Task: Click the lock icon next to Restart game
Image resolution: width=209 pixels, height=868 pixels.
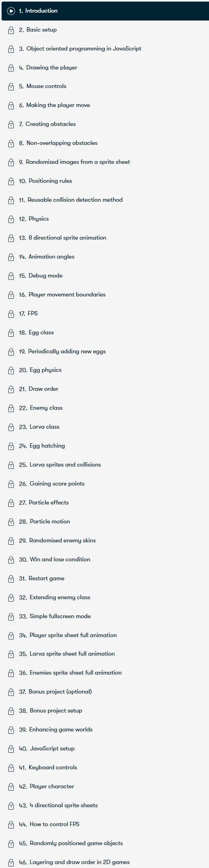Action: (11, 579)
